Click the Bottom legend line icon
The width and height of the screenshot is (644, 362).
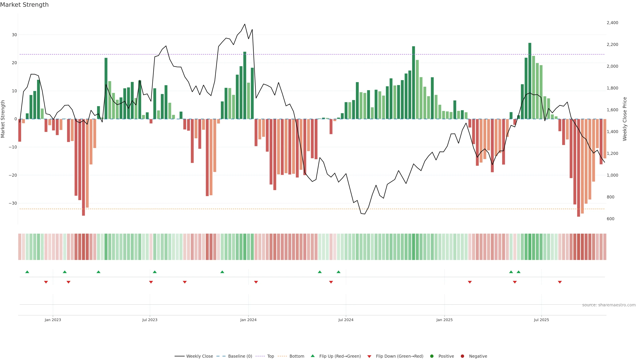[x=282, y=356]
